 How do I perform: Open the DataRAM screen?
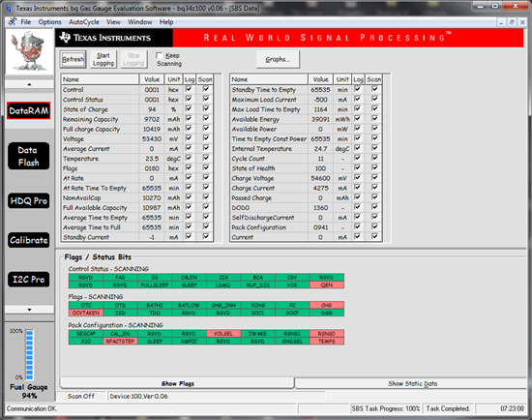(x=28, y=110)
